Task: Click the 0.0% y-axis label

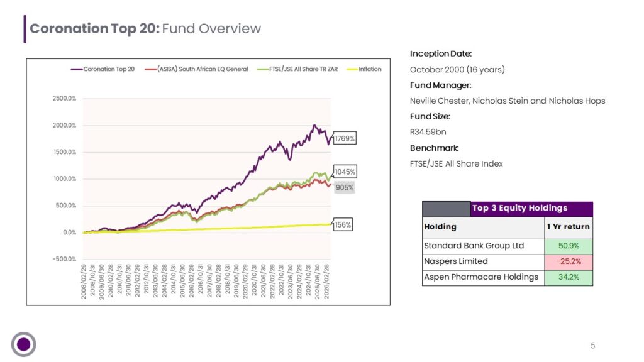Action: (69, 233)
